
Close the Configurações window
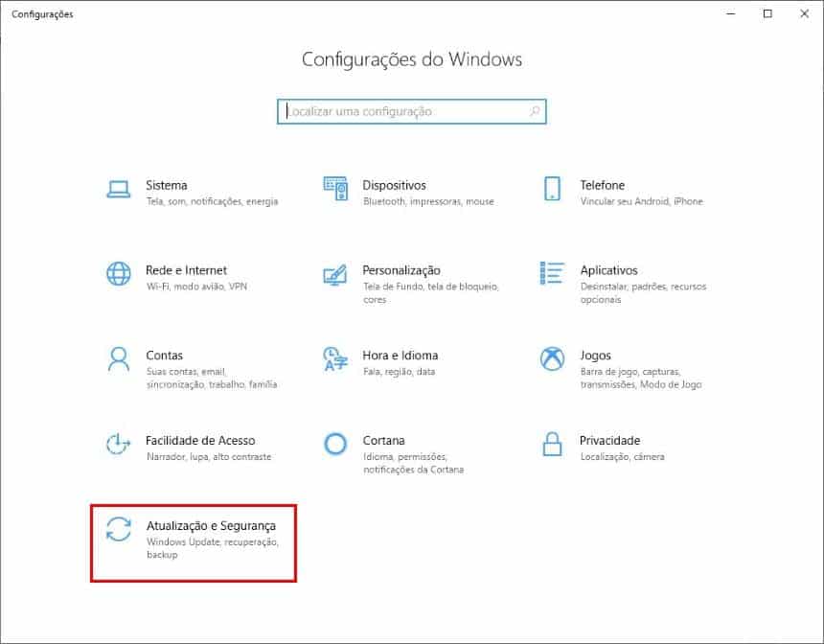click(x=804, y=13)
